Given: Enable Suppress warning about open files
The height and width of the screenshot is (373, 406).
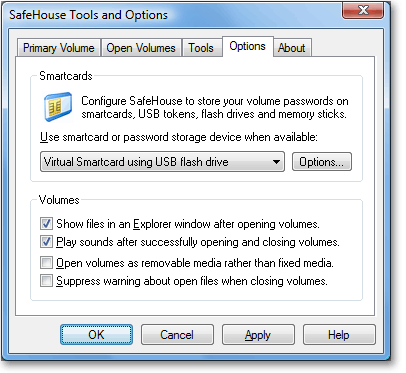Looking at the screenshot, I should pyautogui.click(x=46, y=281).
